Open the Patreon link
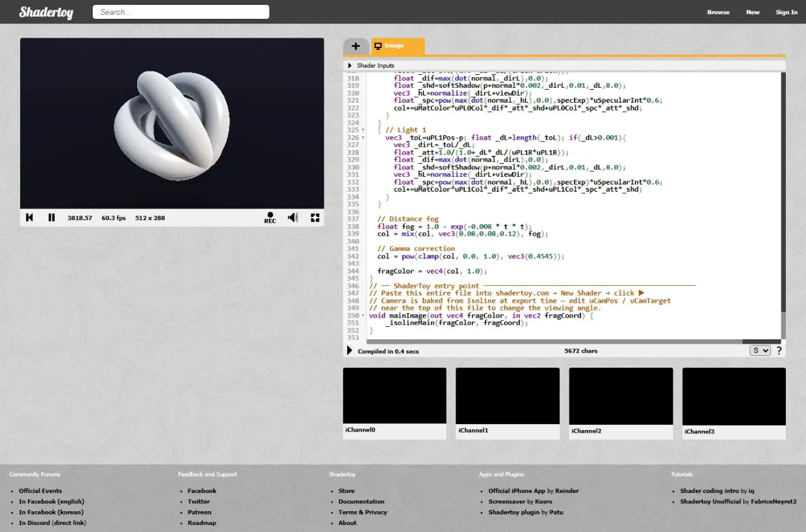 point(200,513)
